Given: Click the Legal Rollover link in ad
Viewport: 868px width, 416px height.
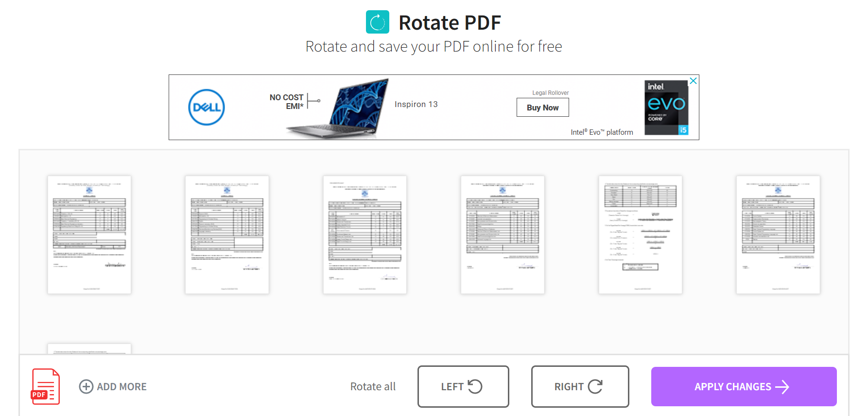Looking at the screenshot, I should [550, 93].
